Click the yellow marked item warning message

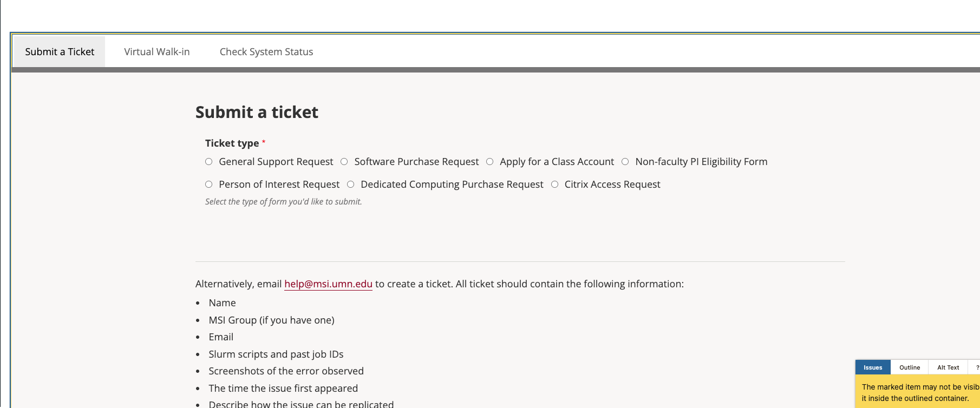click(x=919, y=393)
